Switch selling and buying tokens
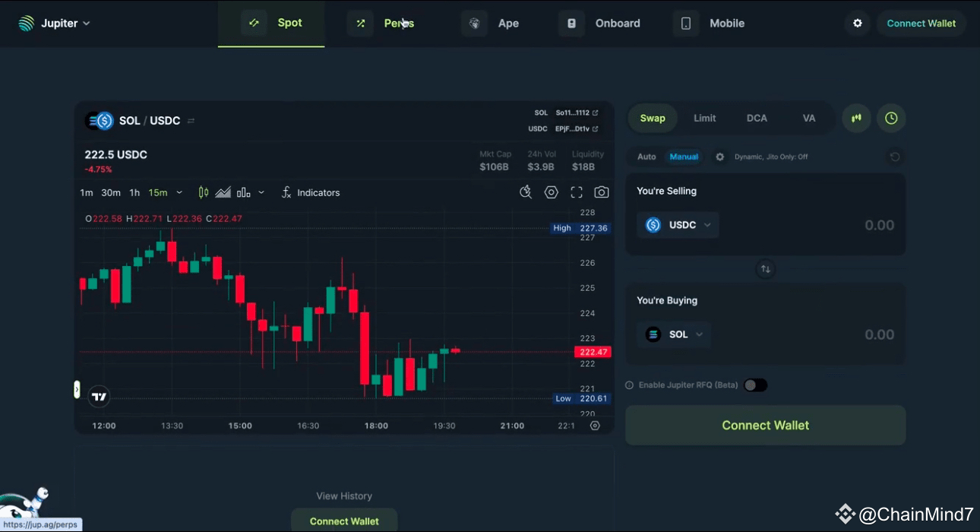Viewport: 980px width, 532px height. pos(766,269)
